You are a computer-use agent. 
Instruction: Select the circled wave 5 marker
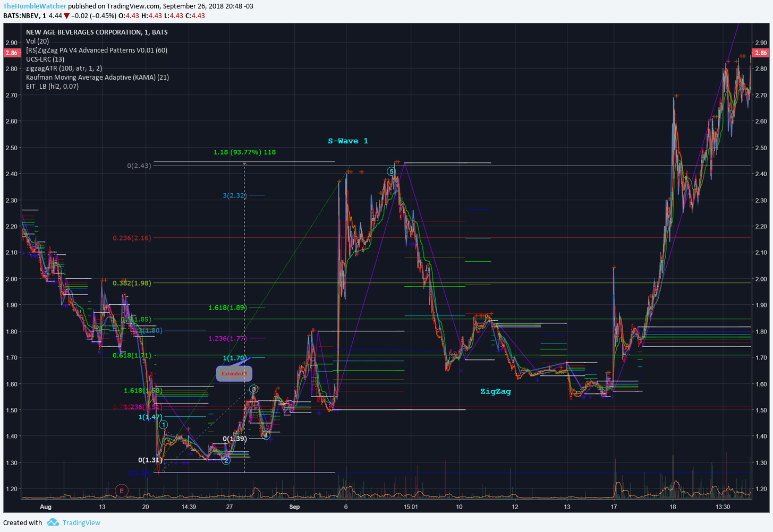(392, 171)
